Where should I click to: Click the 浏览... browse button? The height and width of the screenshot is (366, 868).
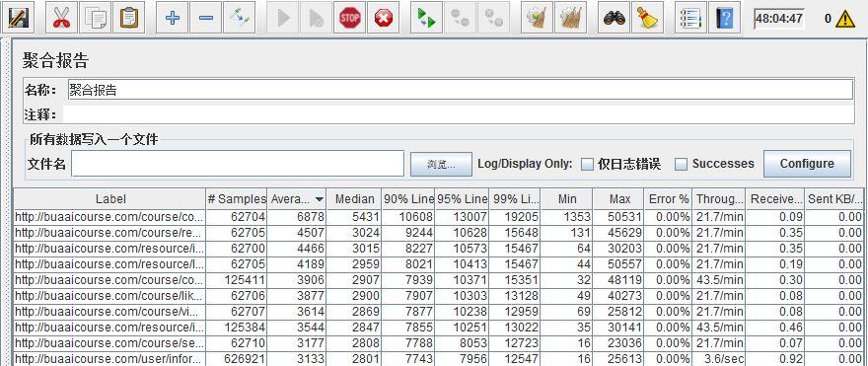coord(441,165)
